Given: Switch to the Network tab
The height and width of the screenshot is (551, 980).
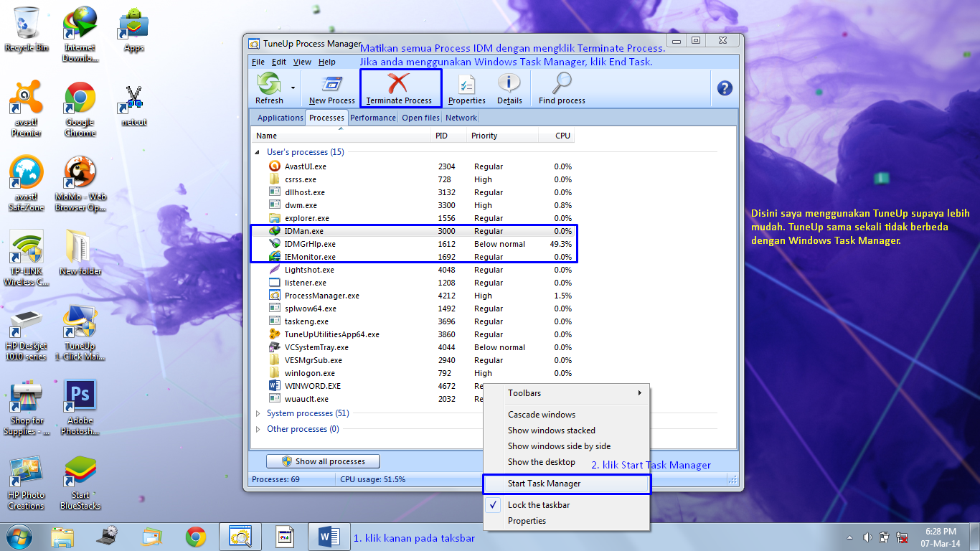Looking at the screenshot, I should click(461, 117).
